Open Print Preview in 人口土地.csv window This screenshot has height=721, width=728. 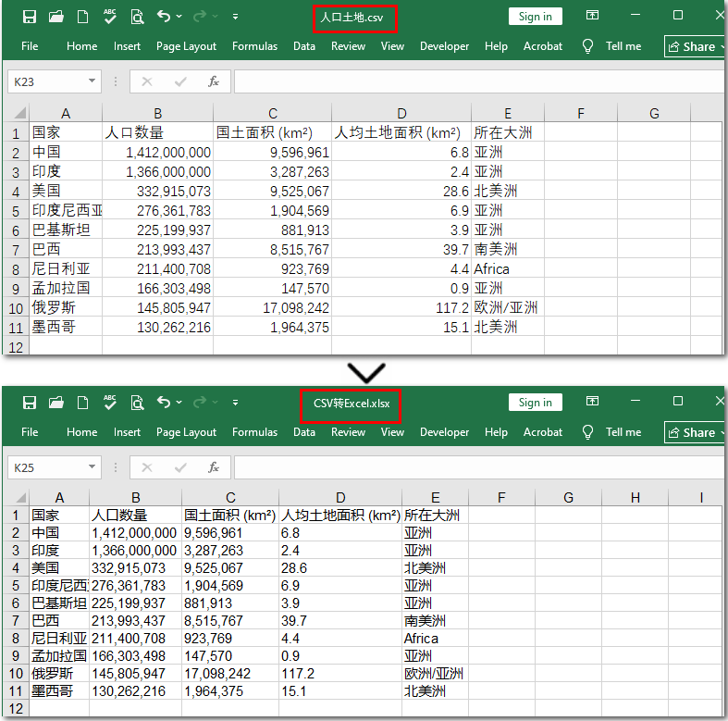pos(137,17)
